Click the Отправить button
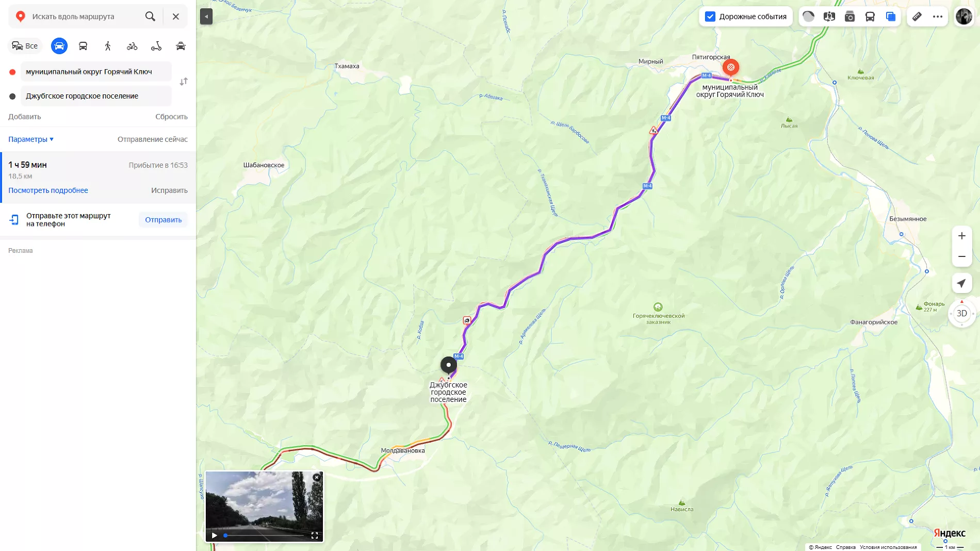Screen dimensions: 980x551 163,220
